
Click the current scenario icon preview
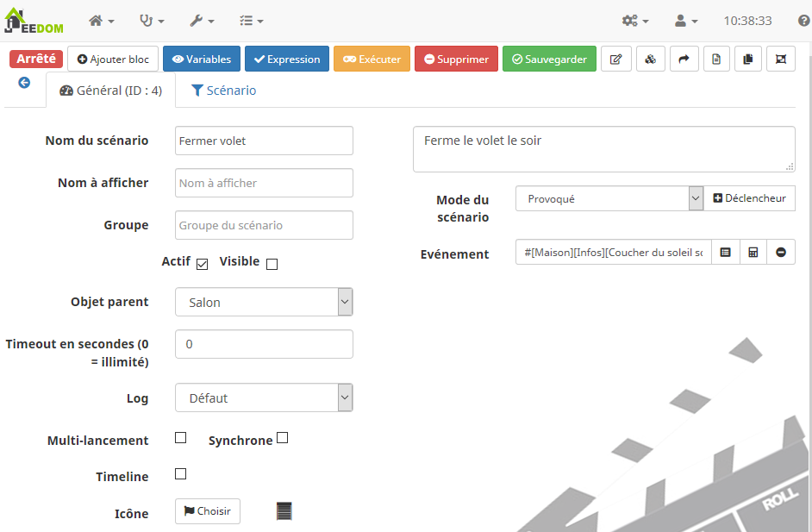284,511
